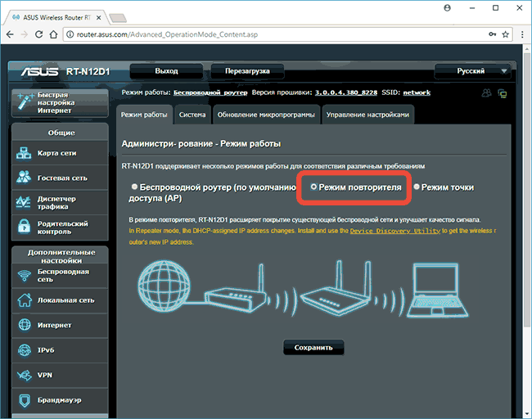Click the site info icon in address bar
Screen dimensions: 532x419
coord(70,34)
